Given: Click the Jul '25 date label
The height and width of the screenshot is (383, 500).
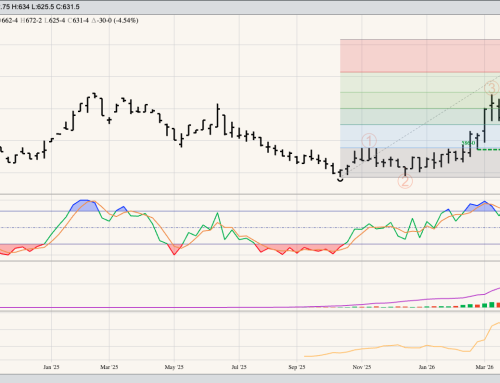Looking at the screenshot, I should 239,367.
